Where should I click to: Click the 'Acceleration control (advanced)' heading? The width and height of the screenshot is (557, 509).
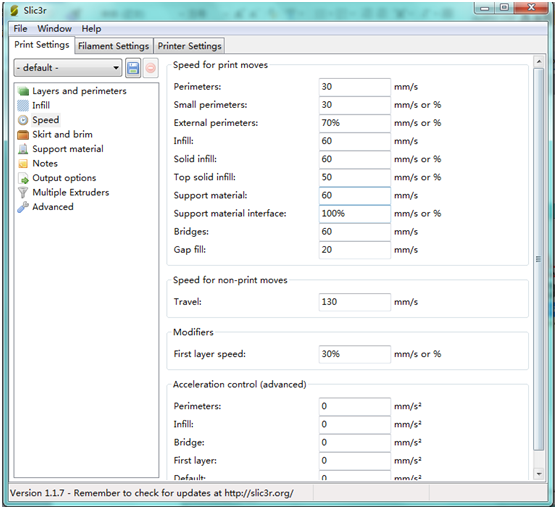(239, 385)
